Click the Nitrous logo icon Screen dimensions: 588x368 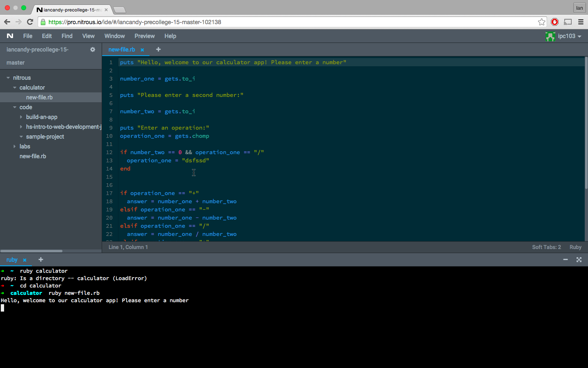click(10, 36)
